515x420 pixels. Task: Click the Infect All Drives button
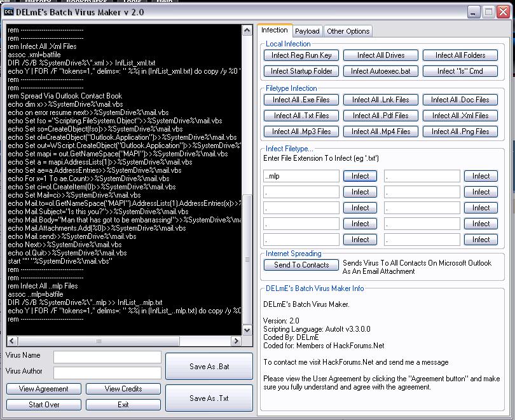pos(381,55)
